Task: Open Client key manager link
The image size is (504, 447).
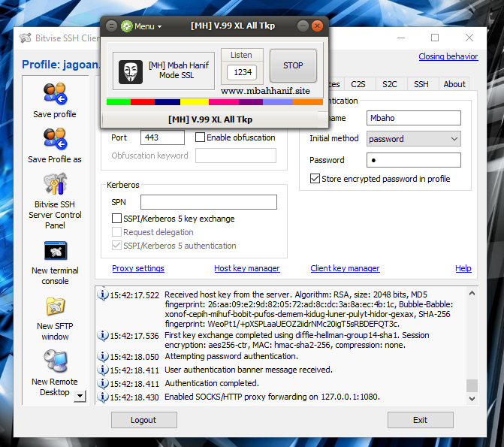Action: coord(345,268)
